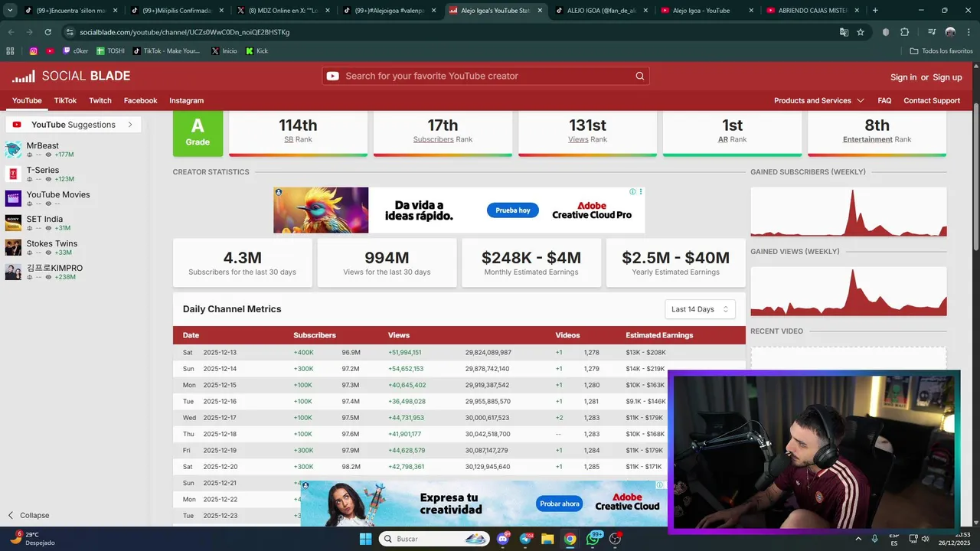Viewport: 980px width, 551px height.
Task: Click the 2025-12-13 date cell
Action: tap(220, 352)
